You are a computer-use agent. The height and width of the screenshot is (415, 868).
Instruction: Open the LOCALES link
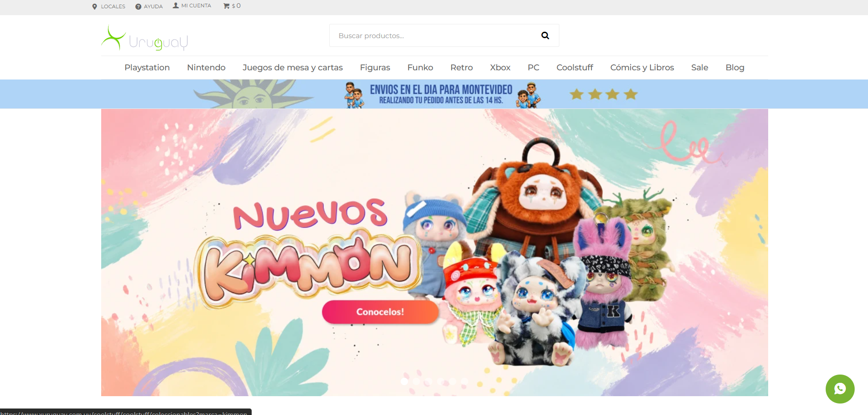(x=113, y=6)
